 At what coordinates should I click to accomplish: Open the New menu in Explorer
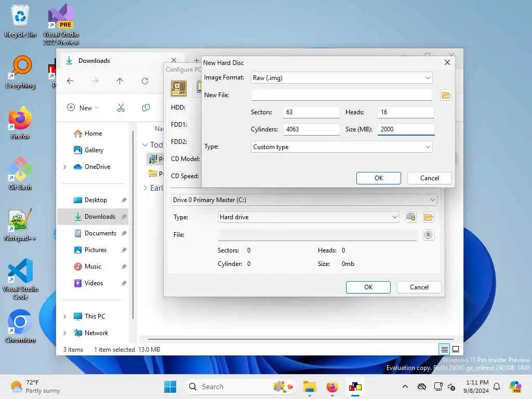tap(83, 108)
